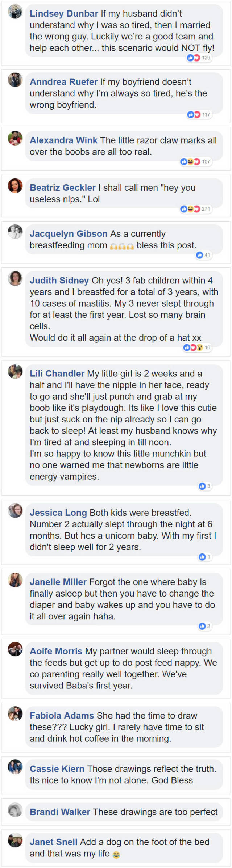The height and width of the screenshot is (868, 232).
Task: Click like count on Janelle Miller's comment
Action: click(x=208, y=626)
